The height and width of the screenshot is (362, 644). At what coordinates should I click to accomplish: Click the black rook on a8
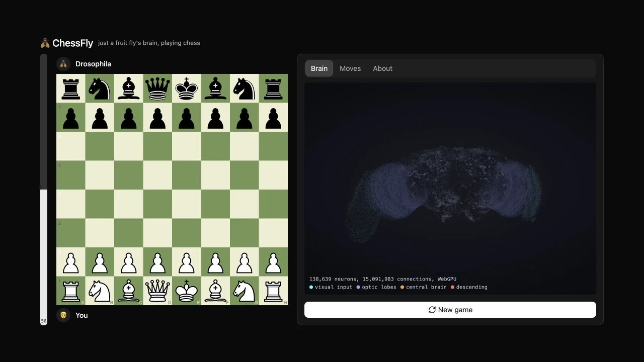pos(71,88)
